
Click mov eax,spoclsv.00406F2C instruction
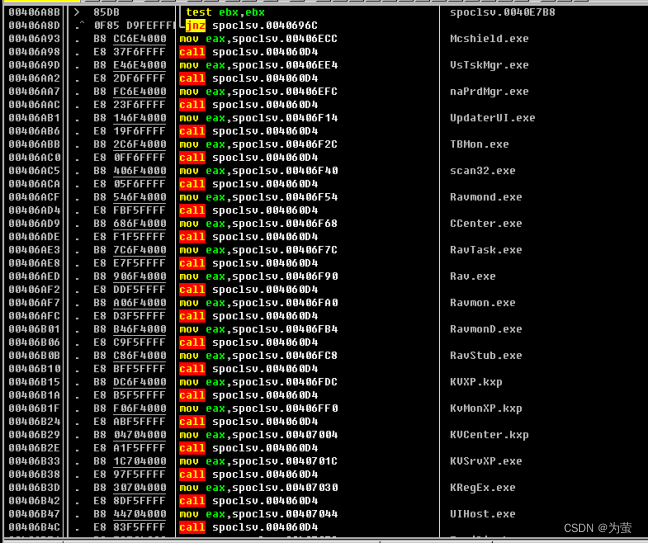point(258,145)
